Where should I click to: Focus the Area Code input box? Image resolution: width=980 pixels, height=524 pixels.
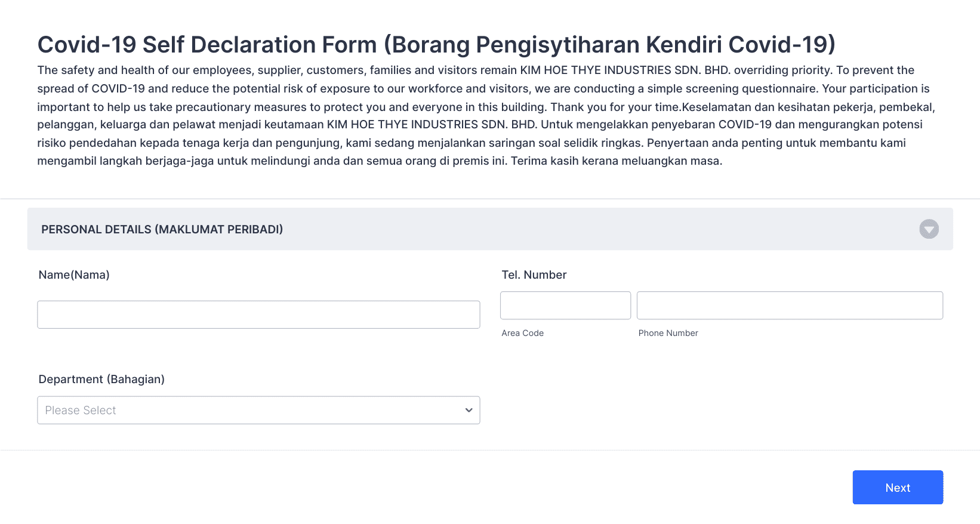point(565,306)
